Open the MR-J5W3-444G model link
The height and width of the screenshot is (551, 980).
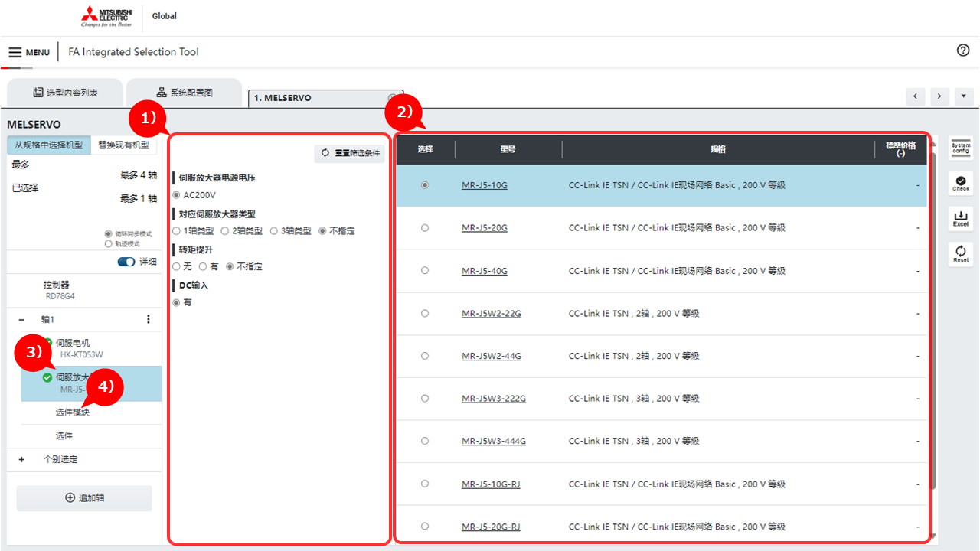[494, 441]
